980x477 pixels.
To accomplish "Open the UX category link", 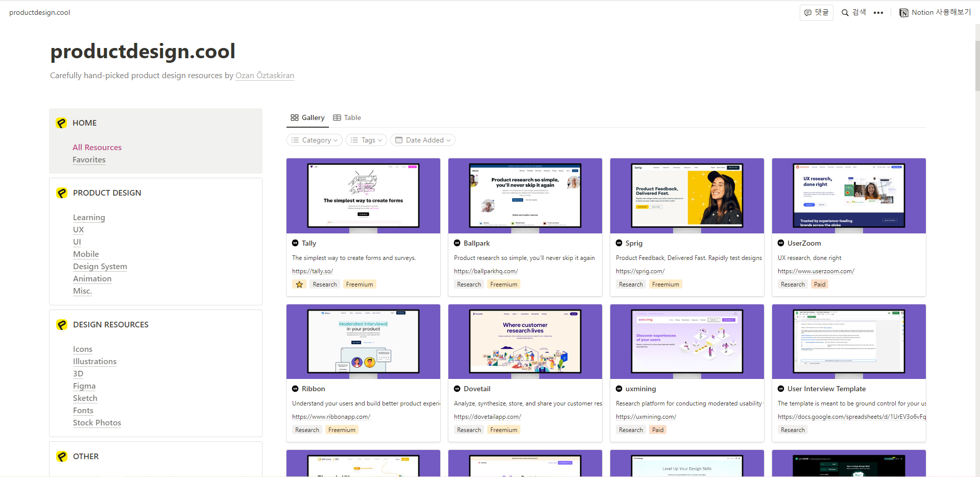I will coord(78,230).
